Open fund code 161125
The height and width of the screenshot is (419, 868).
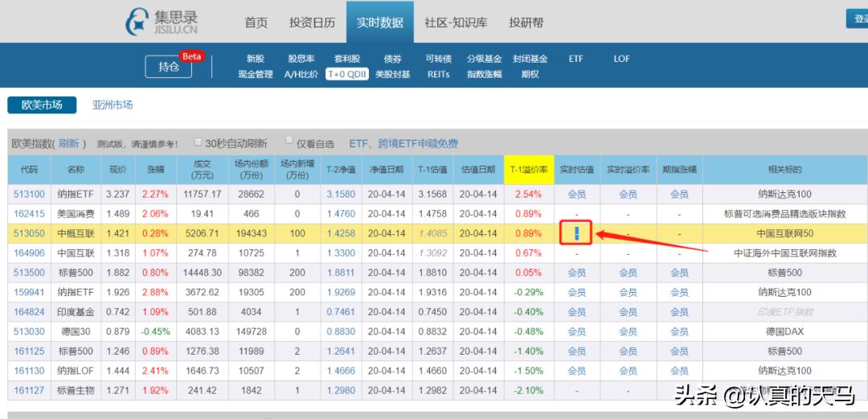pos(30,351)
